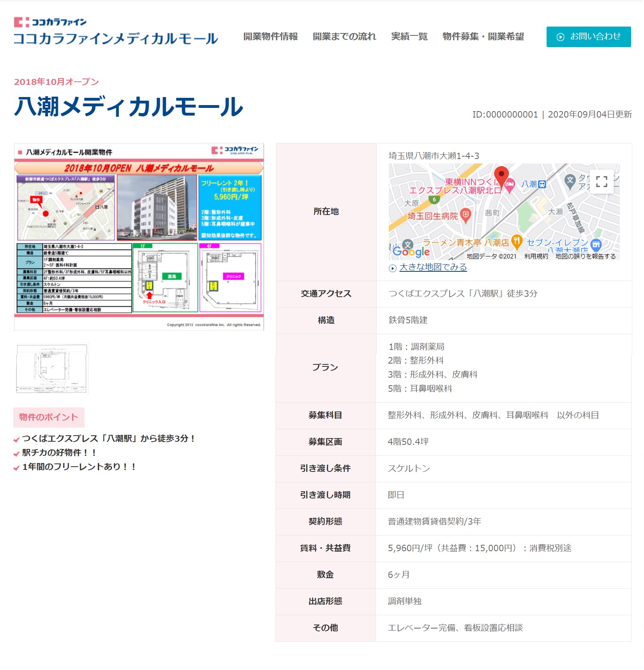The width and height of the screenshot is (644, 670).
Task: Open 大きな地図でみる link
Action: point(433,267)
